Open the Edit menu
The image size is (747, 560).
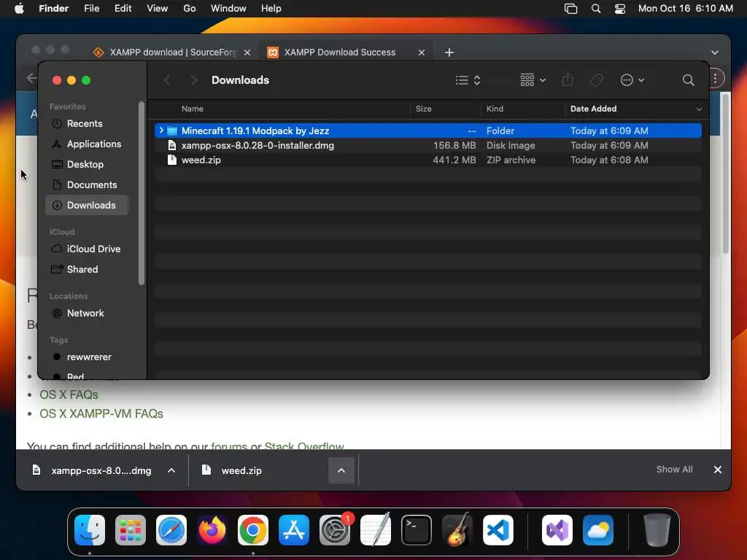coord(123,9)
